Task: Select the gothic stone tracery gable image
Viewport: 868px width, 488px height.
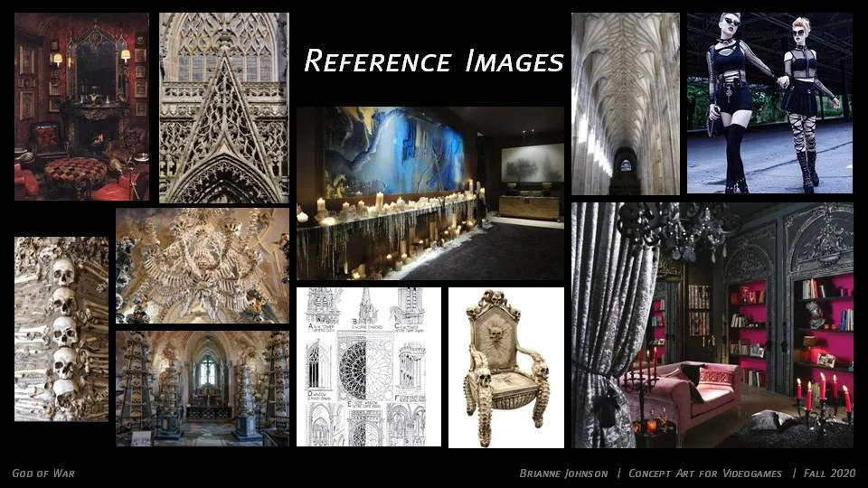Action: coord(224,108)
